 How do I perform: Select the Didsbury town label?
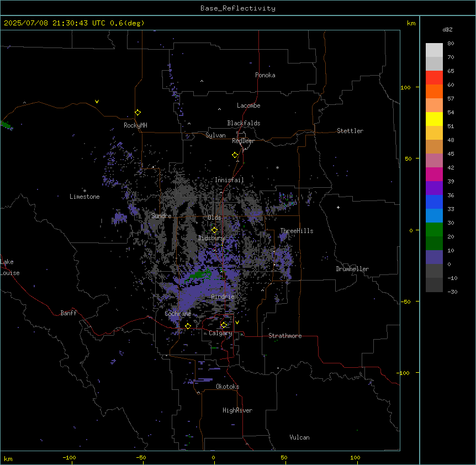[211, 238]
